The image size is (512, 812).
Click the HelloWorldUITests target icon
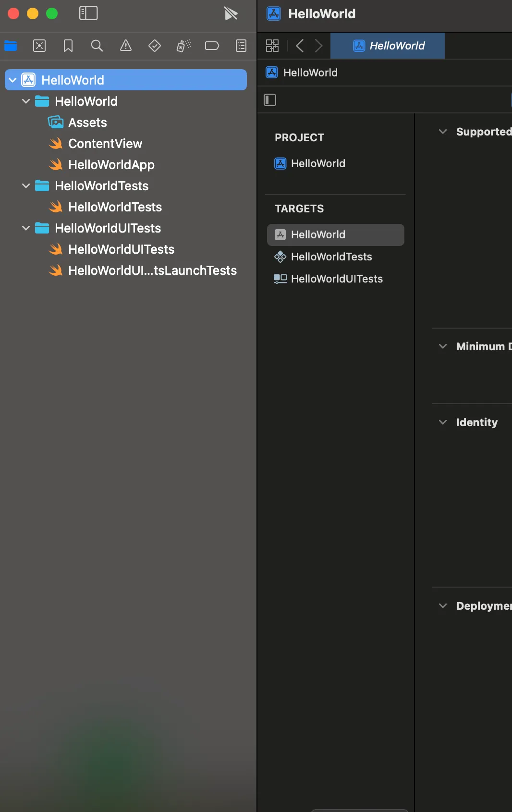coord(280,279)
